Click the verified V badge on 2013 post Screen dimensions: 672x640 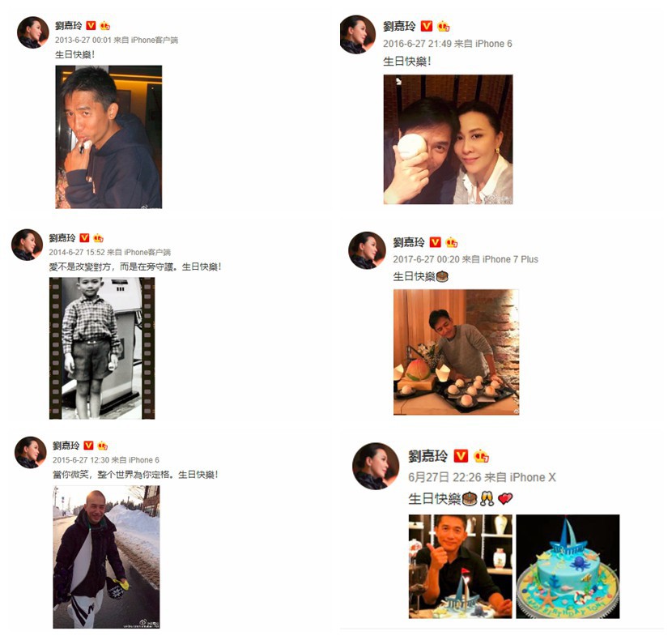coord(91,26)
